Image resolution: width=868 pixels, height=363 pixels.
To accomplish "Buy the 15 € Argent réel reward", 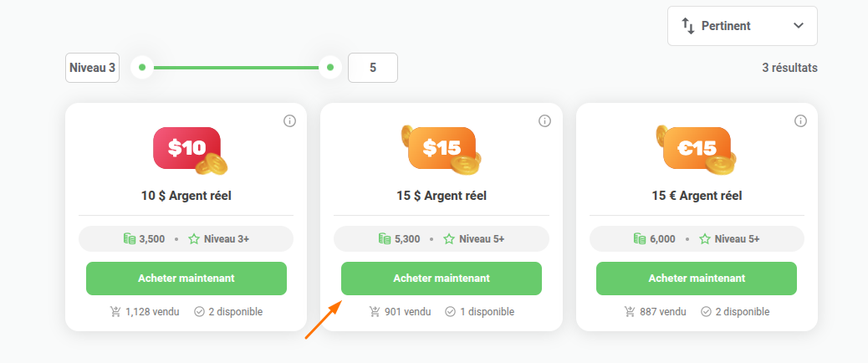I will (697, 279).
